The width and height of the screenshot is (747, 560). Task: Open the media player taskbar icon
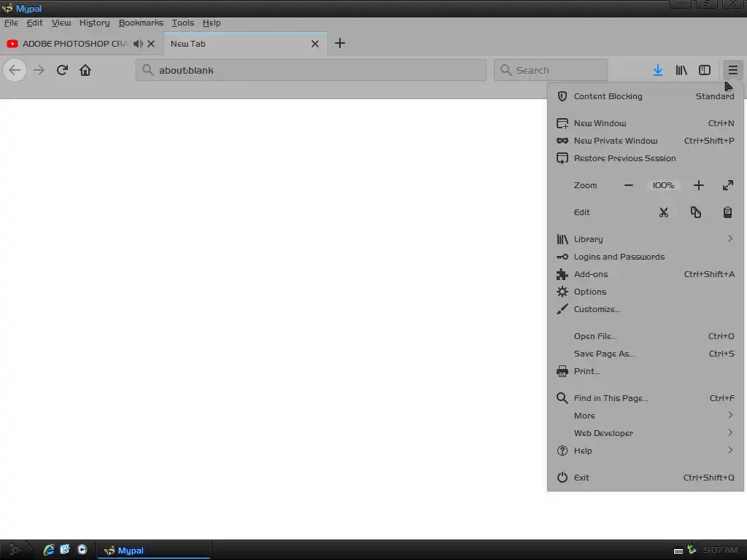tap(82, 550)
